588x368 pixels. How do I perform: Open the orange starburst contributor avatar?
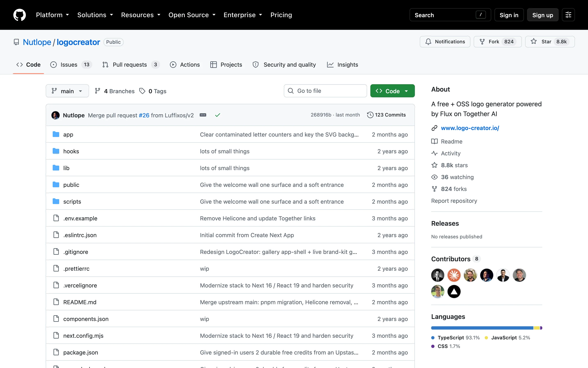point(454,275)
